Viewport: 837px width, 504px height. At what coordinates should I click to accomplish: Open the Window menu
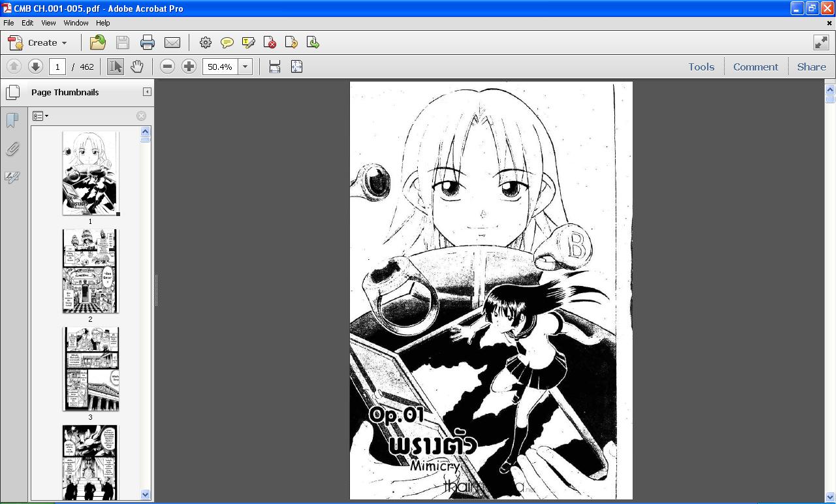tap(76, 23)
